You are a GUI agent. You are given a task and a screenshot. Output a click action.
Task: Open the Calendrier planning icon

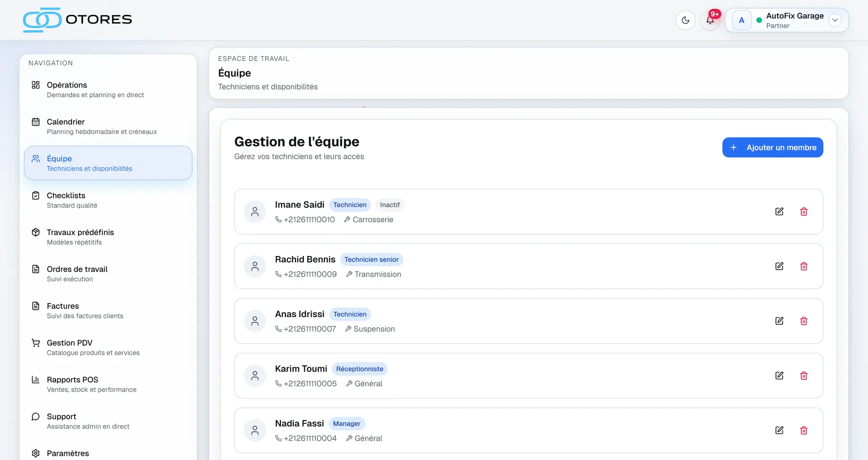[36, 121]
